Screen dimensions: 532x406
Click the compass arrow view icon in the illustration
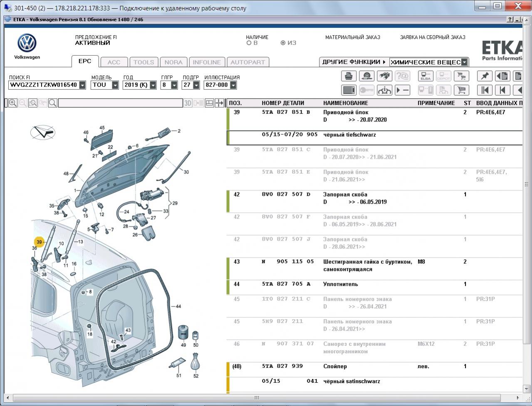42,133
